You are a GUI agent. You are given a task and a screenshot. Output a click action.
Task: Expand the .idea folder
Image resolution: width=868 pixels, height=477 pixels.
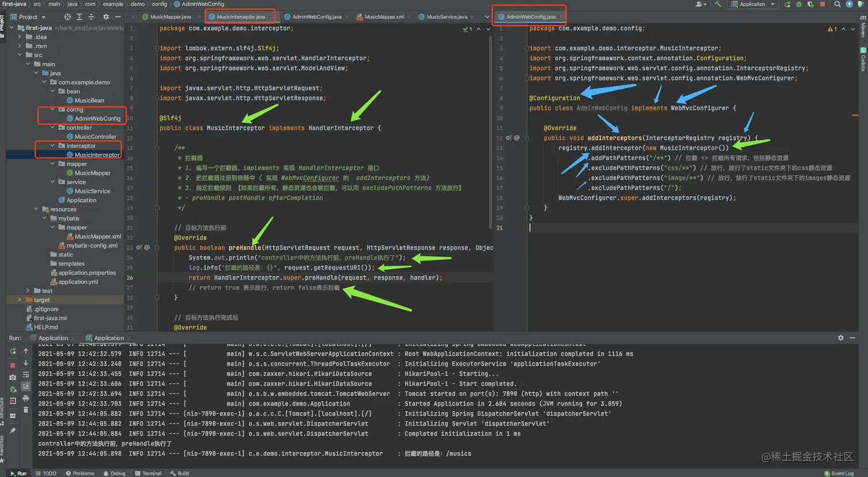(x=20, y=37)
